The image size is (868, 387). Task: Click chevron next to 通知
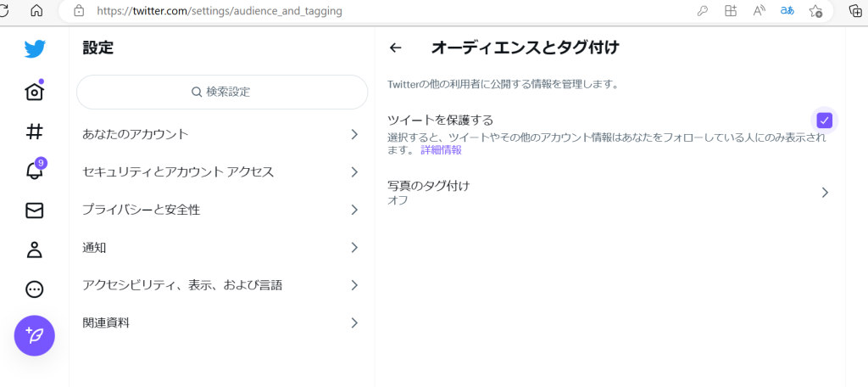click(354, 247)
